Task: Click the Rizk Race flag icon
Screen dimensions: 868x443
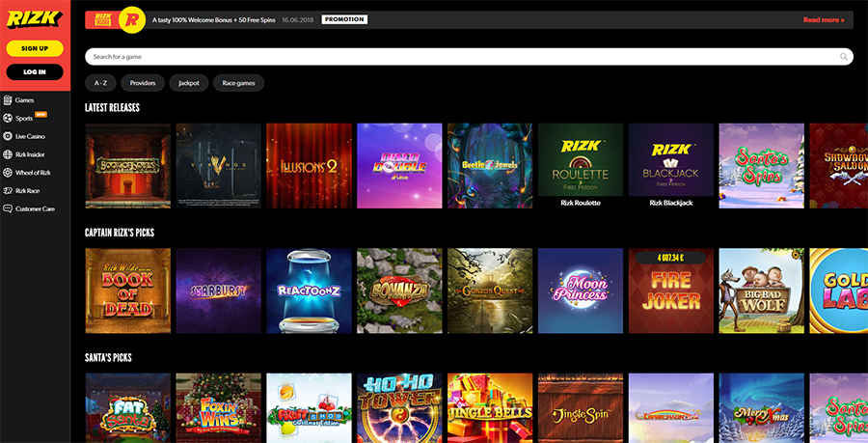Action: click(x=8, y=190)
